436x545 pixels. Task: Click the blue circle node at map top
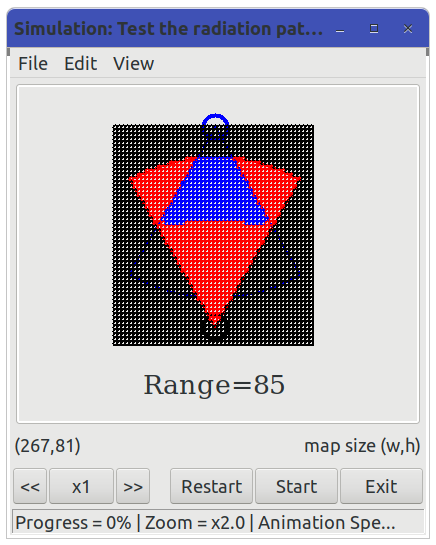pyautogui.click(x=215, y=126)
